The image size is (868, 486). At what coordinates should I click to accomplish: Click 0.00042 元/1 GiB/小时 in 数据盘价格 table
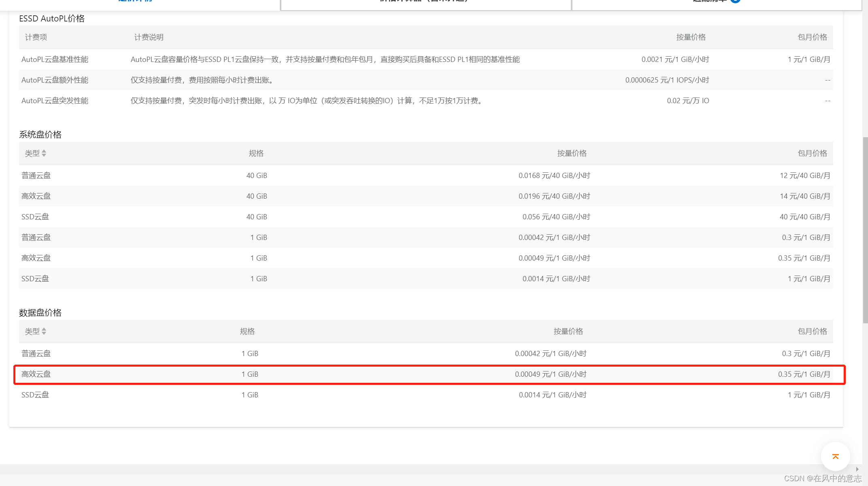point(551,354)
